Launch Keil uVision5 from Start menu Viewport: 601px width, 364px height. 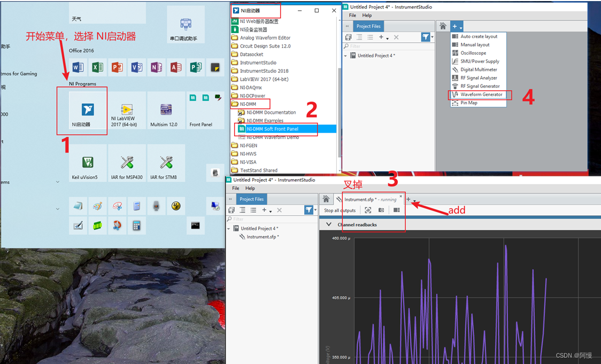click(x=88, y=163)
